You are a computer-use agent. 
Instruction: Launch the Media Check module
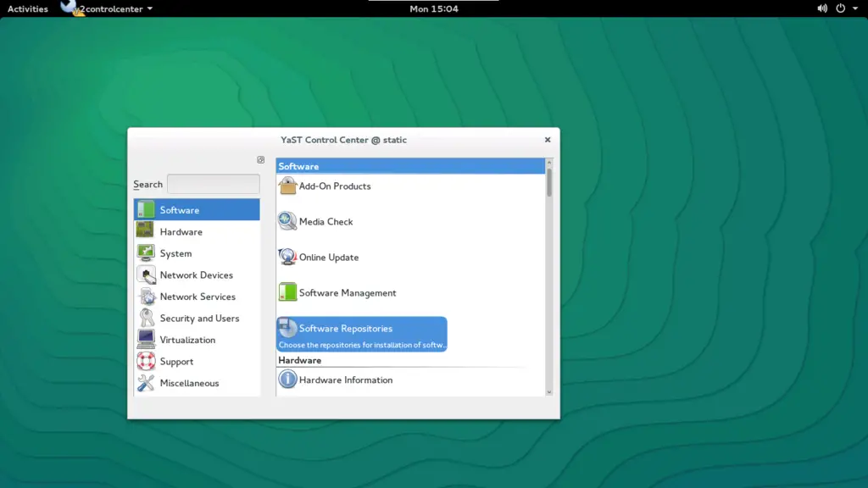click(325, 221)
